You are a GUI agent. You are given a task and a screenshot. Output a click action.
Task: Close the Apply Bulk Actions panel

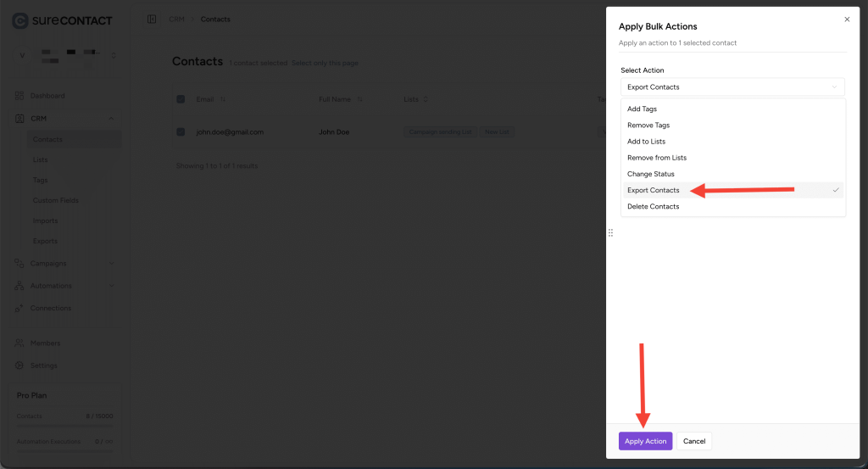coord(846,19)
